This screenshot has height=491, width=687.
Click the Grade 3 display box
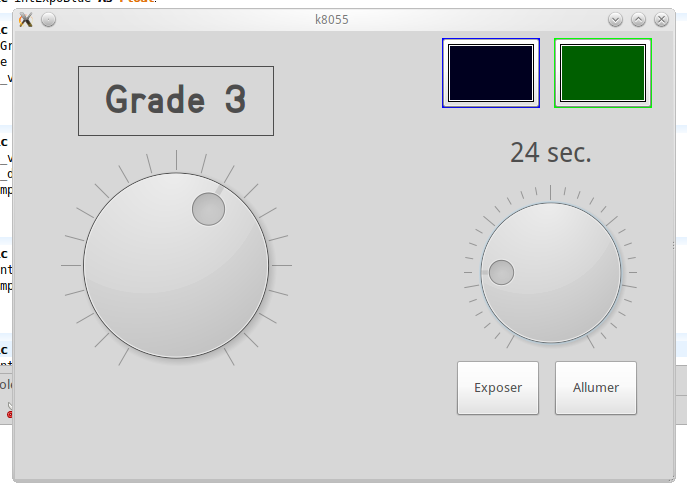176,101
